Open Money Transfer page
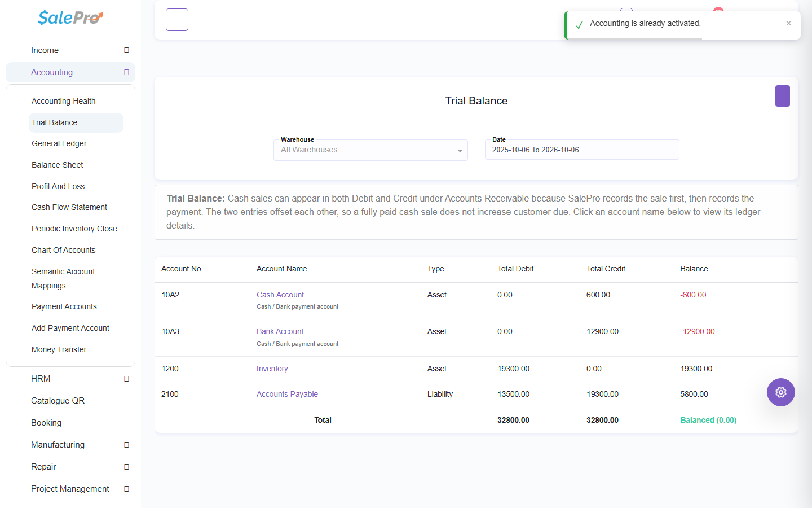 (59, 349)
